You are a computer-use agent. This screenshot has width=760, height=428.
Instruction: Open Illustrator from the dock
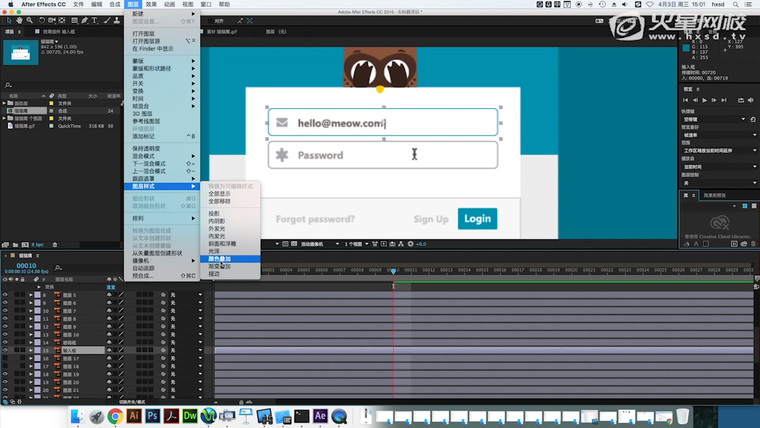coord(134,416)
